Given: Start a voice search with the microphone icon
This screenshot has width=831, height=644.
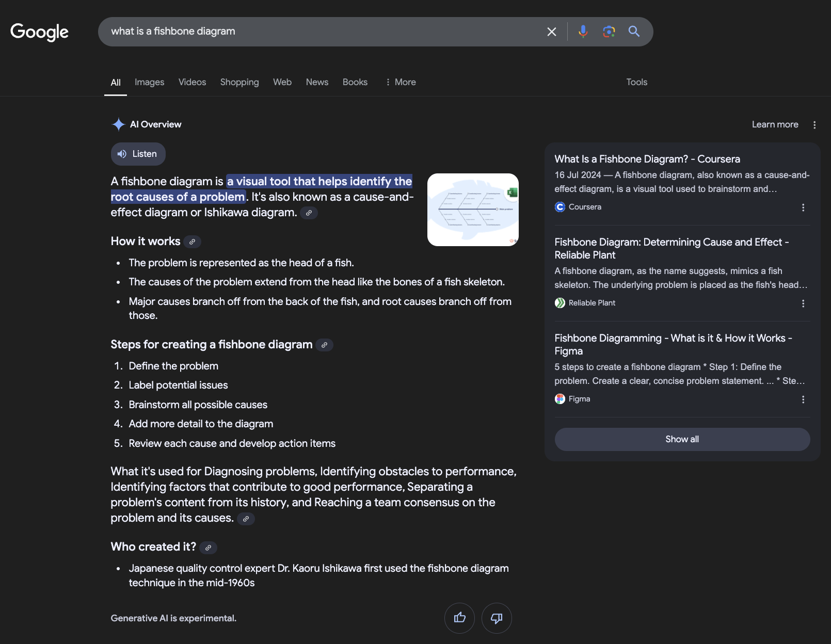Looking at the screenshot, I should [583, 31].
